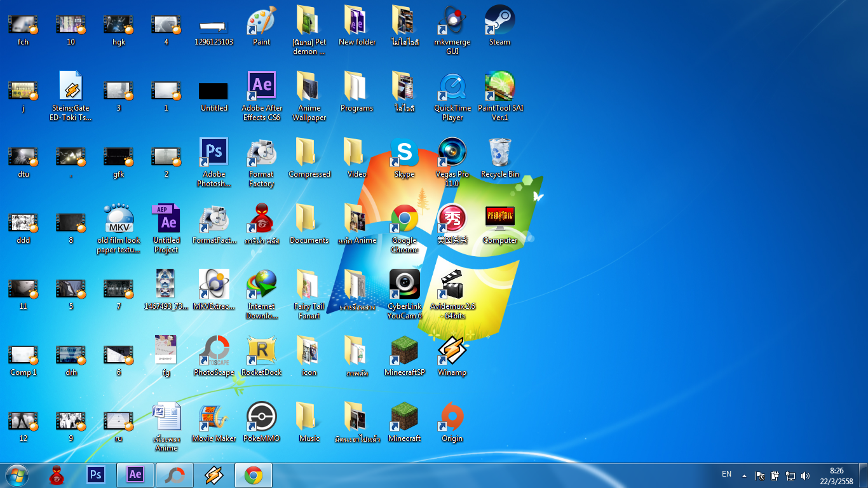The width and height of the screenshot is (868, 488).
Task: Select the MinecraftSP shortcut
Action: pos(404,356)
